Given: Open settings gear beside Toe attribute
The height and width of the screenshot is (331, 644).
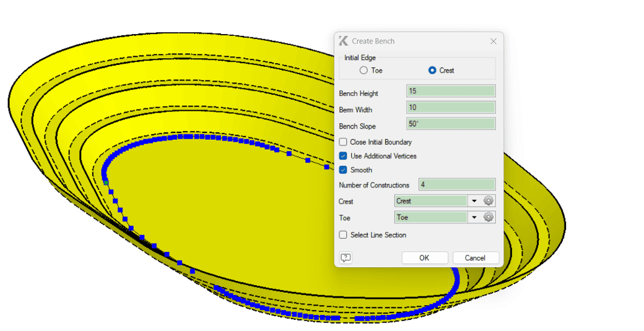Looking at the screenshot, I should pos(489,217).
